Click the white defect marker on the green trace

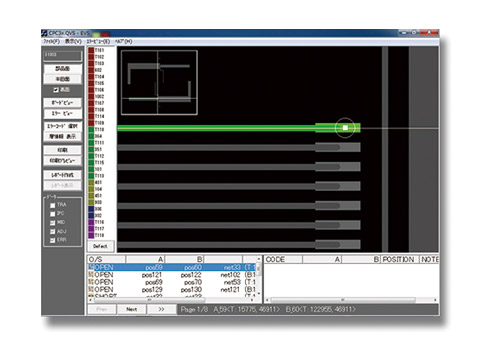(x=345, y=128)
